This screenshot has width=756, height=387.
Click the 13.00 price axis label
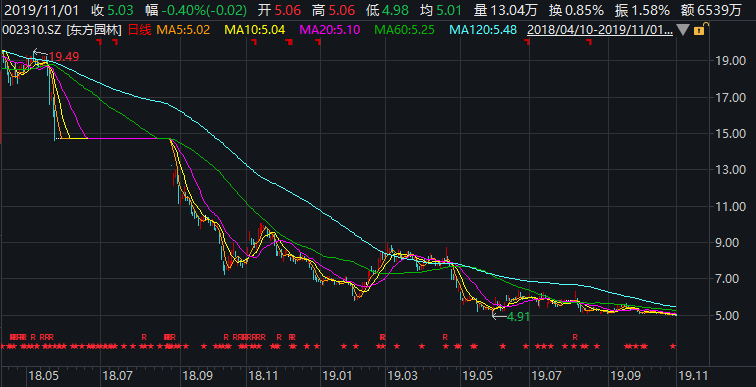click(732, 170)
